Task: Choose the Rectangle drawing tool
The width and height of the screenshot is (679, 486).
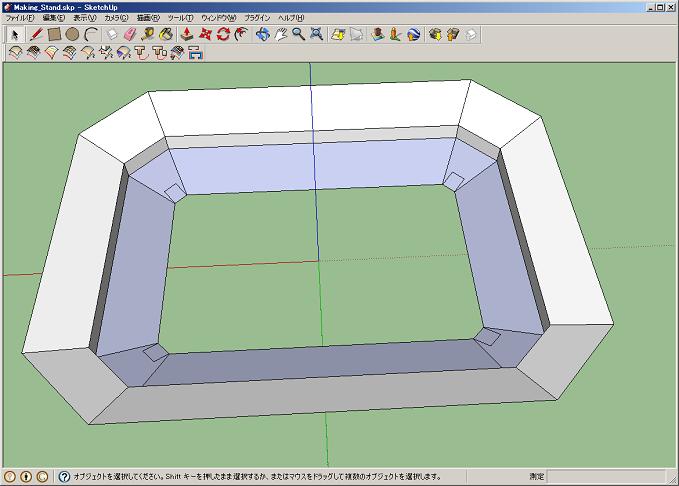Action: [x=55, y=34]
